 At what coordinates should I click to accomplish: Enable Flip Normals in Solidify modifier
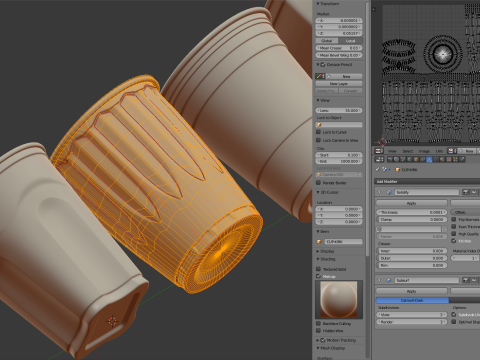(454, 219)
